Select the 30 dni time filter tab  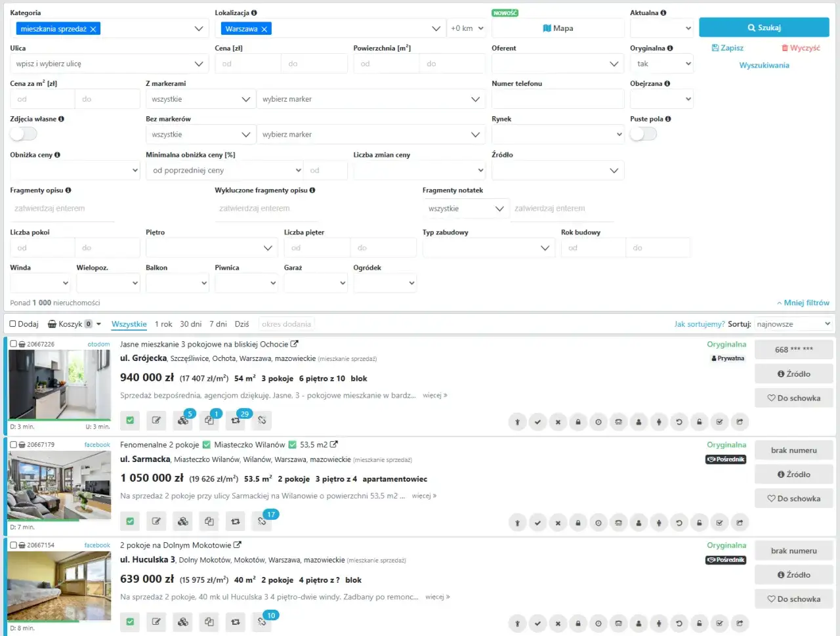(x=191, y=324)
